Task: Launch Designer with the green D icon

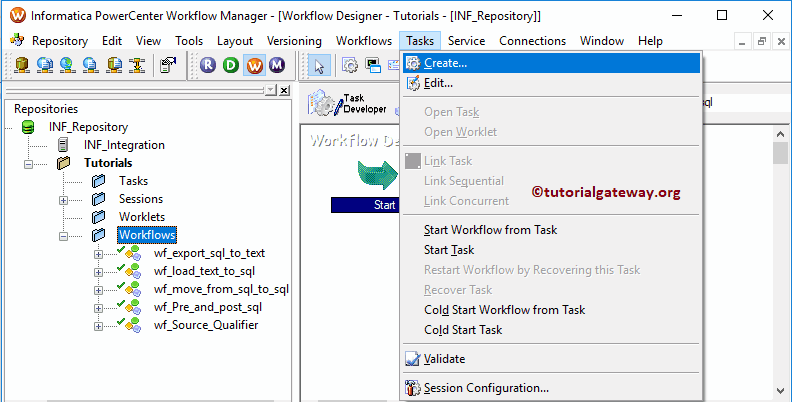Action: pyautogui.click(x=231, y=65)
